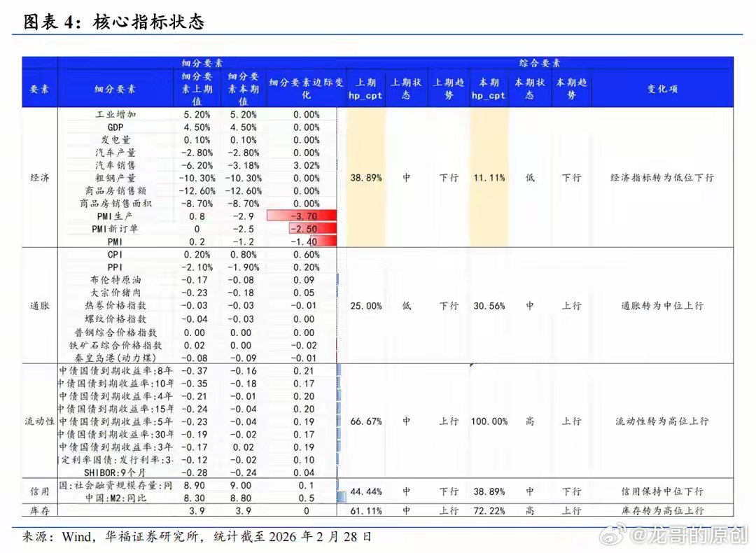Click the 商品房销售面积 row label
The width and height of the screenshot is (756, 553).
(115, 204)
